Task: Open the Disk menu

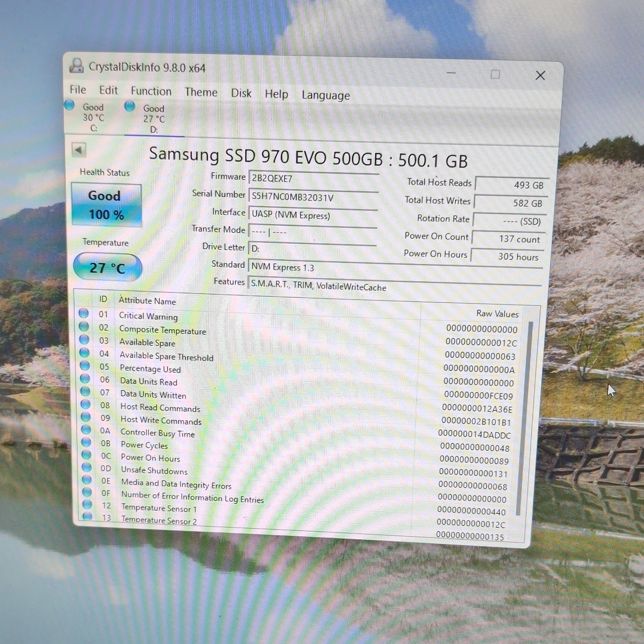Action: tap(241, 93)
